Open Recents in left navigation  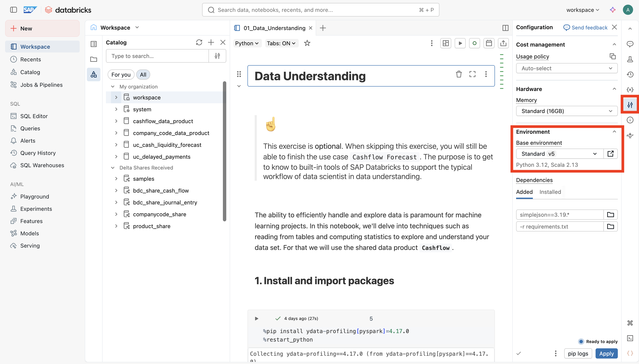point(42,59)
